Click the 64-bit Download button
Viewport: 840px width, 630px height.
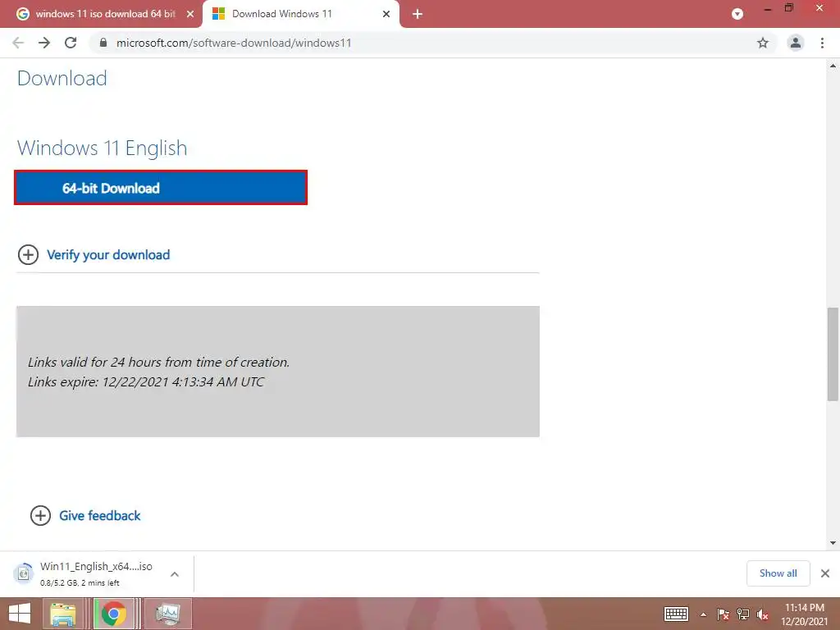pyautogui.click(x=161, y=188)
